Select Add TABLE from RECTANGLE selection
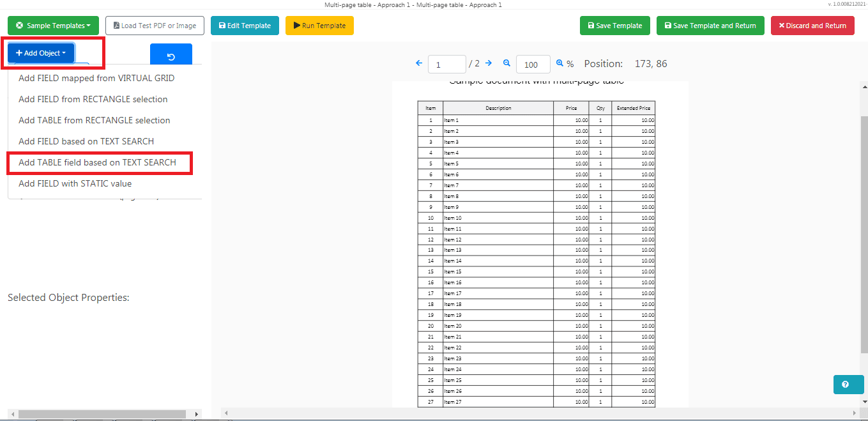Image resolution: width=868 pixels, height=421 pixels. tap(95, 120)
